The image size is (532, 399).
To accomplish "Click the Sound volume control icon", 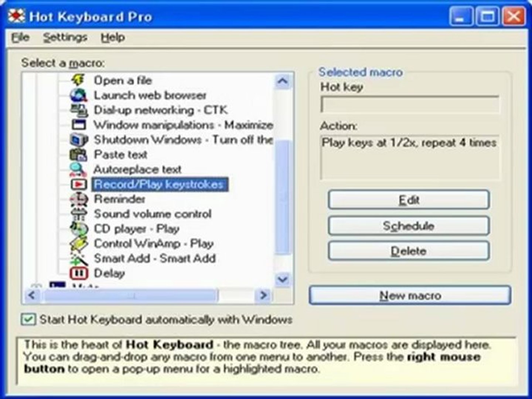I will click(78, 214).
